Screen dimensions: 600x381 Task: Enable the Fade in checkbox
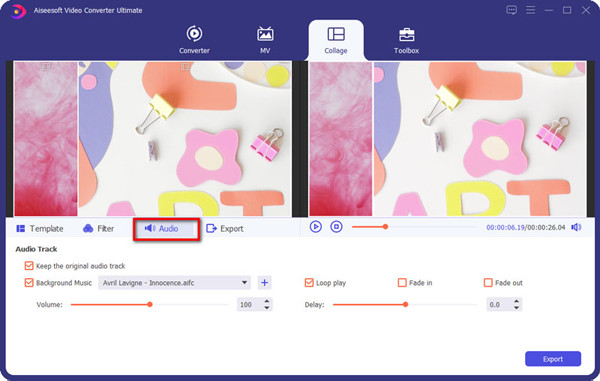[x=402, y=283]
